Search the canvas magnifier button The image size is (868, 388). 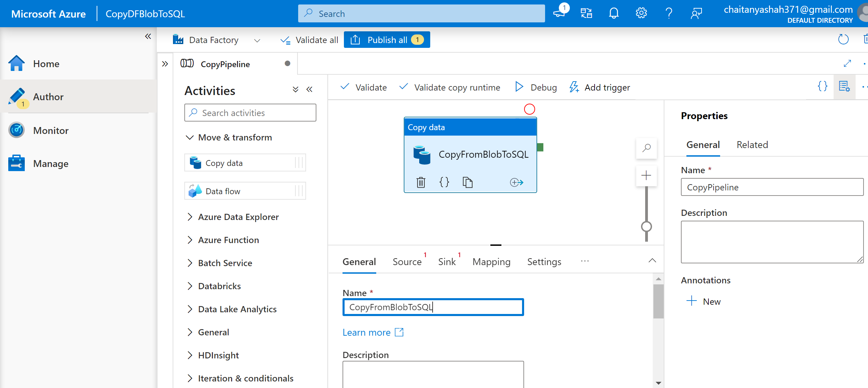point(647,148)
